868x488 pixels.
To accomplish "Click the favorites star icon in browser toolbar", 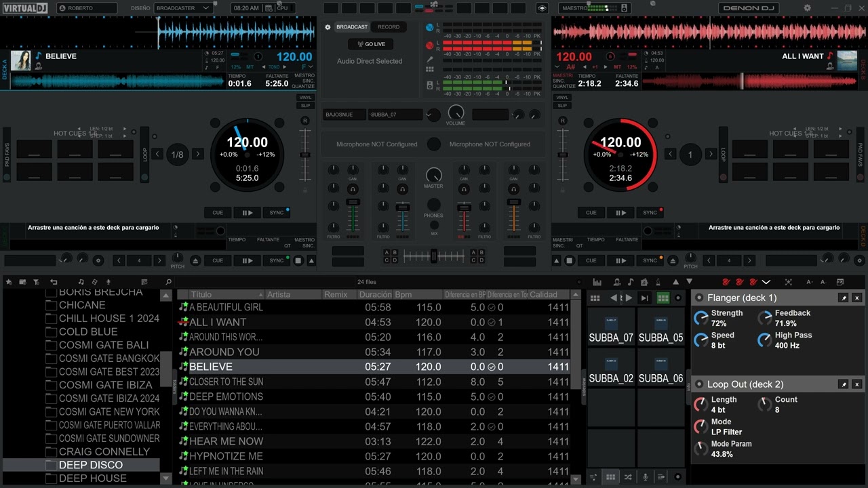I will [x=9, y=282].
